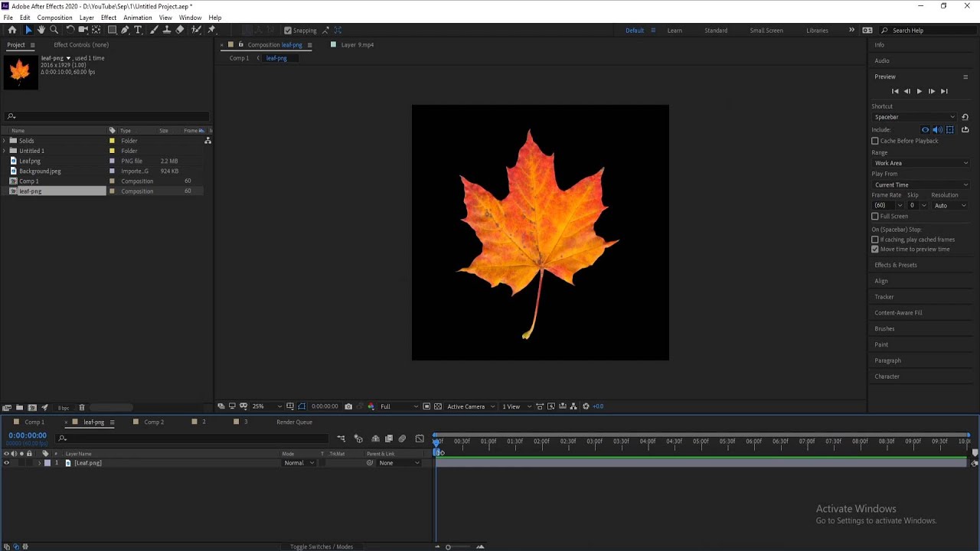The width and height of the screenshot is (980, 551).
Task: Play the preview with the play button
Action: [920, 91]
